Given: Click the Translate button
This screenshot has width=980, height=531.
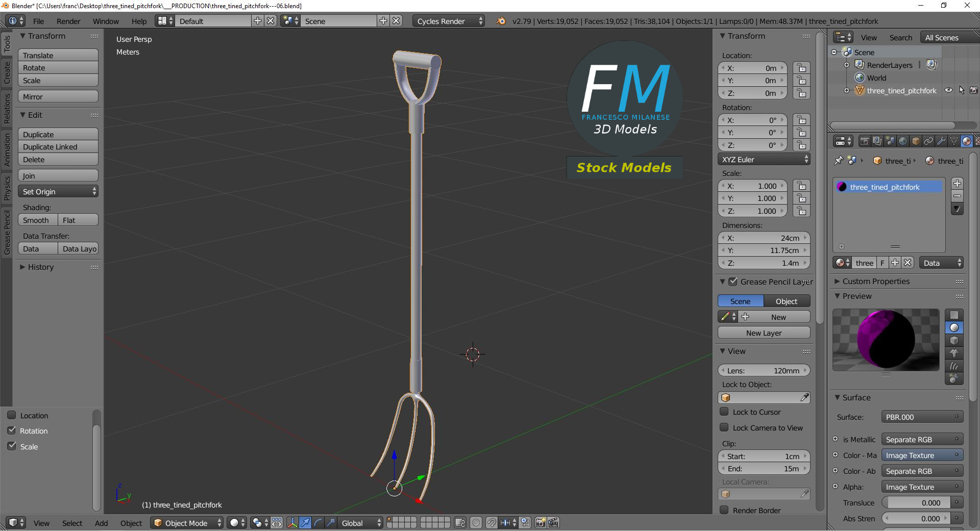Looking at the screenshot, I should click(58, 55).
